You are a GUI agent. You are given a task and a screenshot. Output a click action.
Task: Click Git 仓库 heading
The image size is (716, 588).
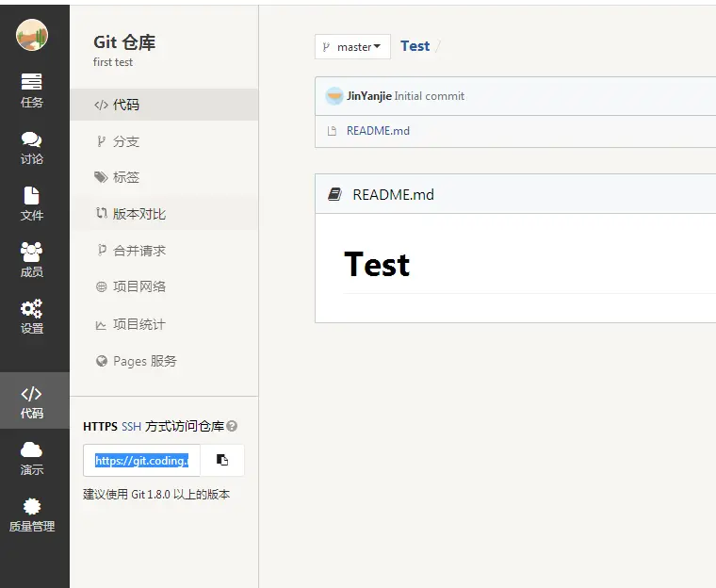coord(124,42)
